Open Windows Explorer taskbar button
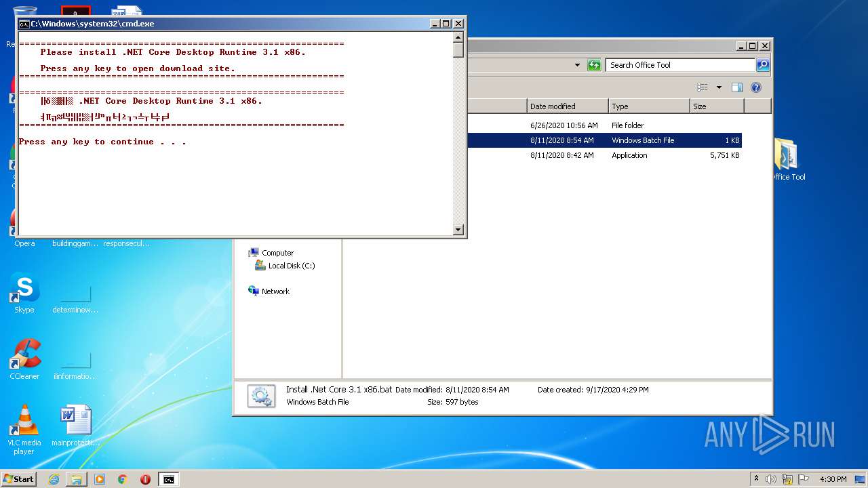868x488 pixels. (x=77, y=479)
